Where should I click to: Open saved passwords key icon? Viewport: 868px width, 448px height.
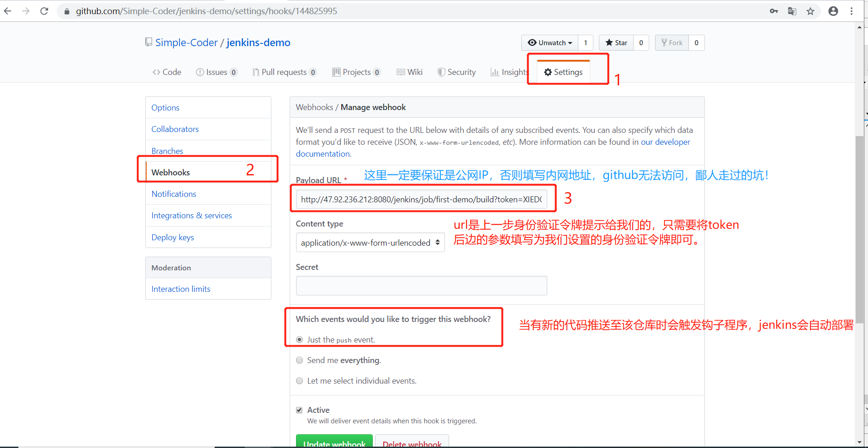[774, 11]
